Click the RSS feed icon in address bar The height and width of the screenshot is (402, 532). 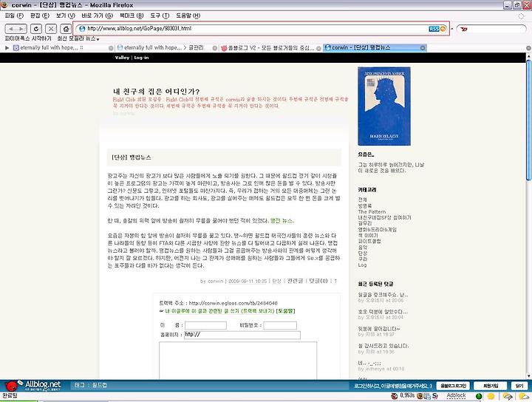(434, 29)
